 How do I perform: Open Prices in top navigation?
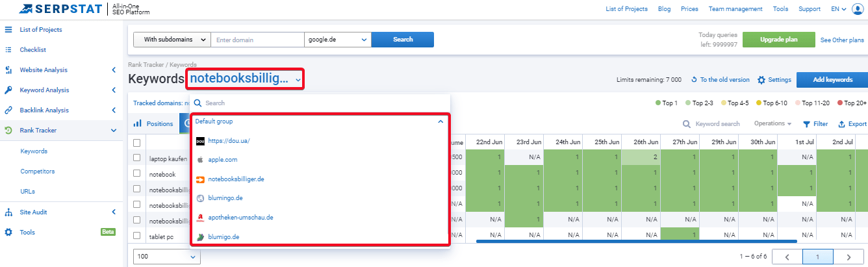(689, 9)
